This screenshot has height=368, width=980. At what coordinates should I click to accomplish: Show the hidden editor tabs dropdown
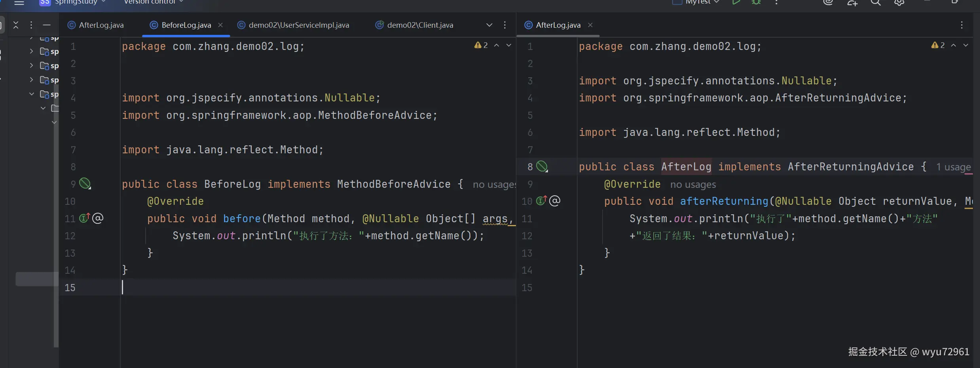click(x=489, y=25)
